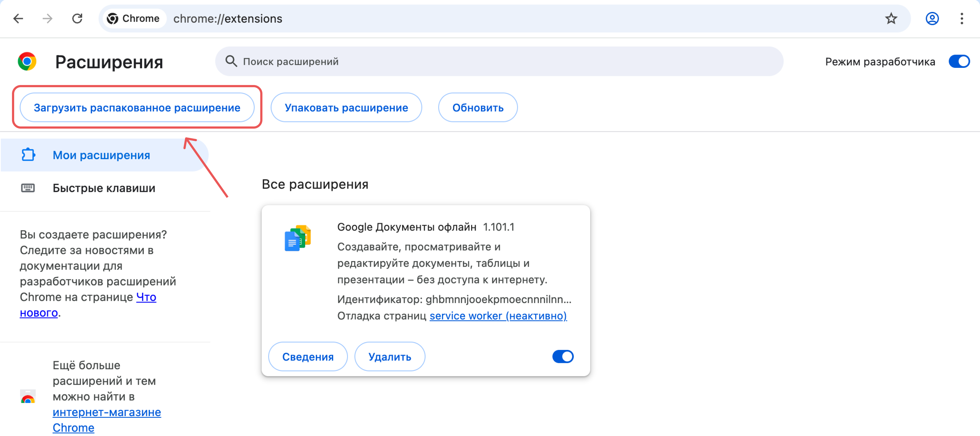Click the Google Документы офлайн extension icon
The height and width of the screenshot is (436, 980).
pyautogui.click(x=298, y=238)
